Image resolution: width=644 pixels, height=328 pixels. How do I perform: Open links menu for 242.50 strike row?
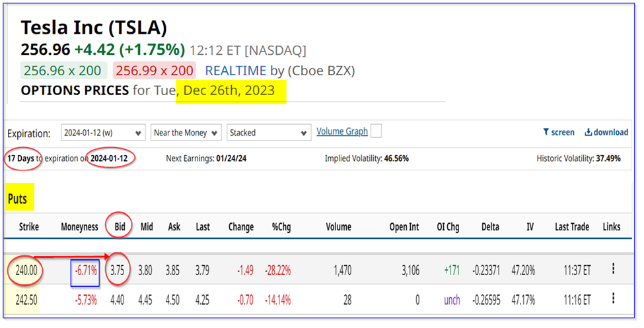613,298
